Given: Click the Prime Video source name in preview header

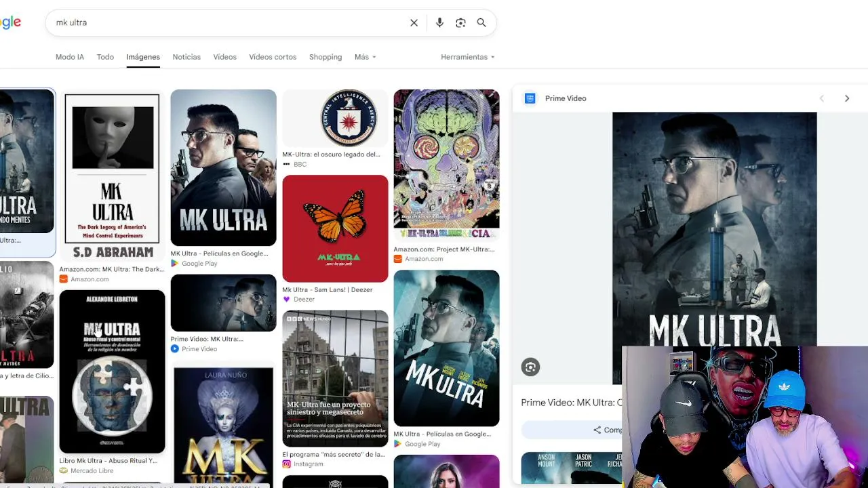Looking at the screenshot, I should (566, 98).
